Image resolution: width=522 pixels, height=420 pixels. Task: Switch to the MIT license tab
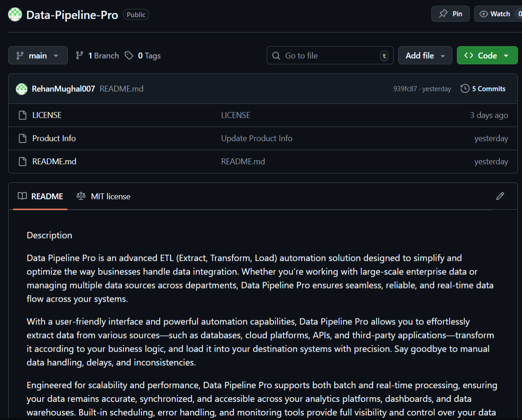[x=104, y=197]
